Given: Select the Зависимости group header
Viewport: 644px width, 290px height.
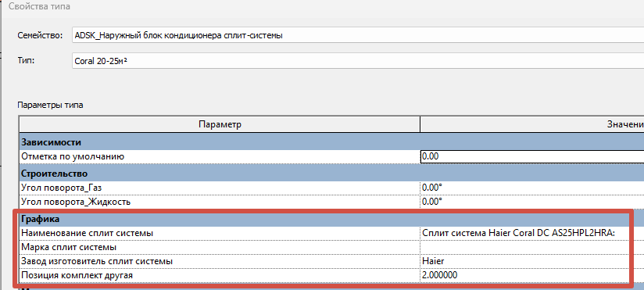Looking at the screenshot, I should 331,142.
